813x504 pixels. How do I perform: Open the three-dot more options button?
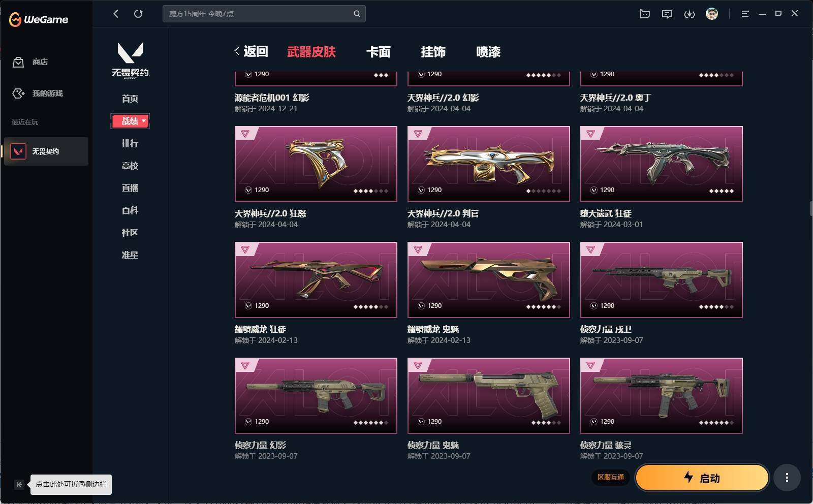tap(787, 478)
